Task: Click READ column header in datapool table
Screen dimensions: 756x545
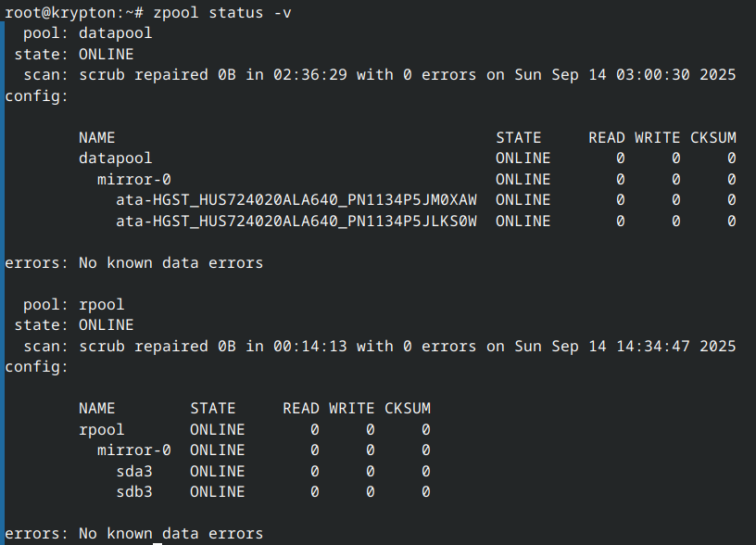Action: (606, 138)
